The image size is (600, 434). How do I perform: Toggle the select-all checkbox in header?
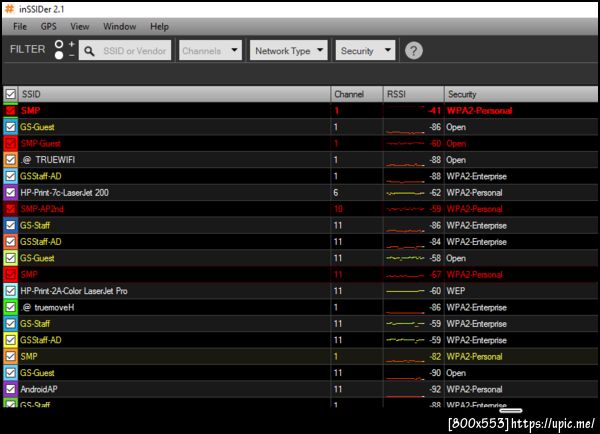(10, 94)
